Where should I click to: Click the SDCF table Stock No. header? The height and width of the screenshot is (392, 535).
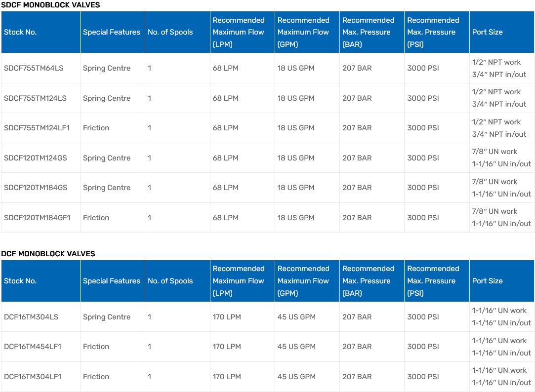(x=20, y=32)
